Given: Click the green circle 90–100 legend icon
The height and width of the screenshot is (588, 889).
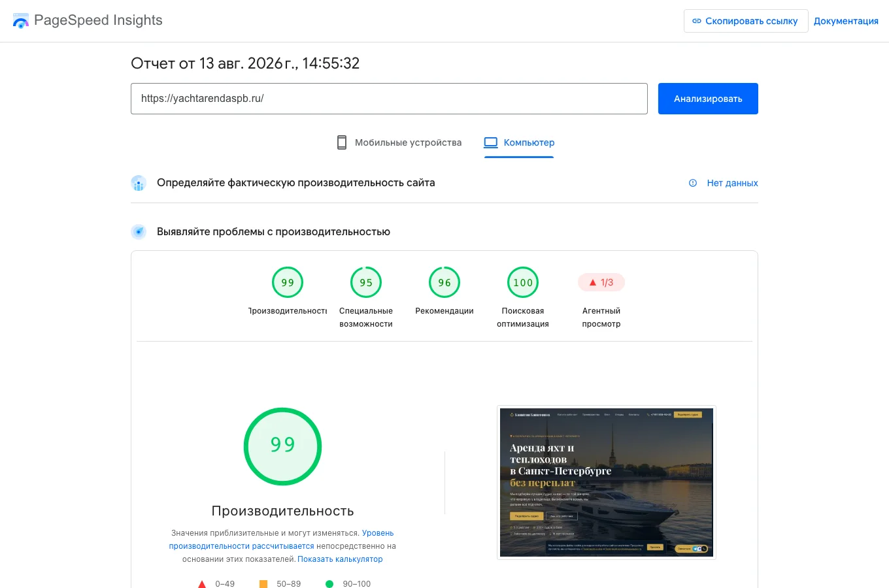Looking at the screenshot, I should [x=329, y=584].
